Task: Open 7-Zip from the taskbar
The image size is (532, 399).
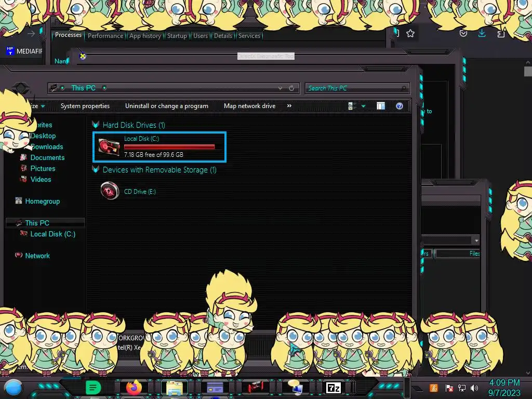Action: tap(333, 388)
